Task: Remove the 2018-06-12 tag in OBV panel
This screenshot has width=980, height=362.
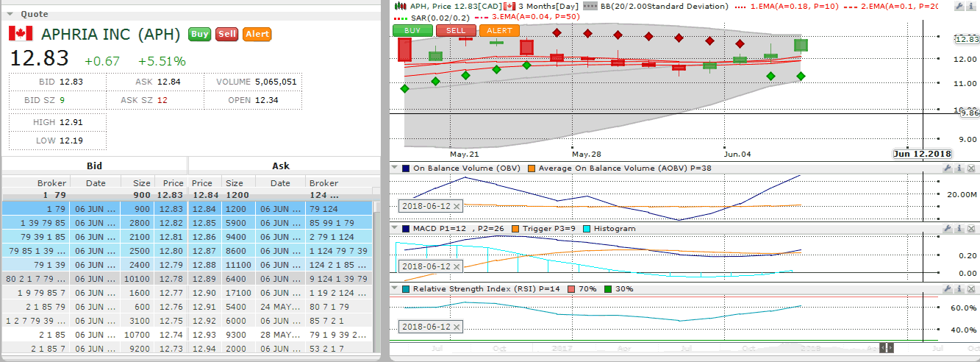Action: click(456, 205)
